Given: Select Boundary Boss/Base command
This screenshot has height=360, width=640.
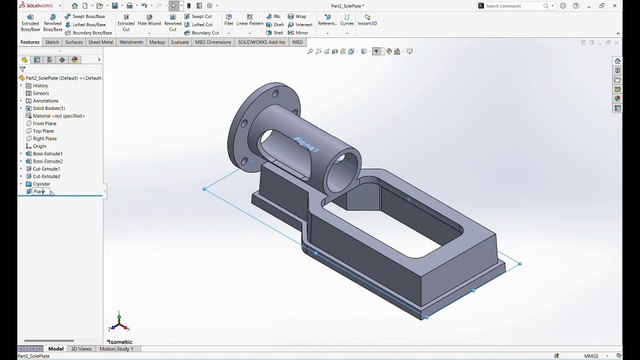Looking at the screenshot, I should pos(88,33).
